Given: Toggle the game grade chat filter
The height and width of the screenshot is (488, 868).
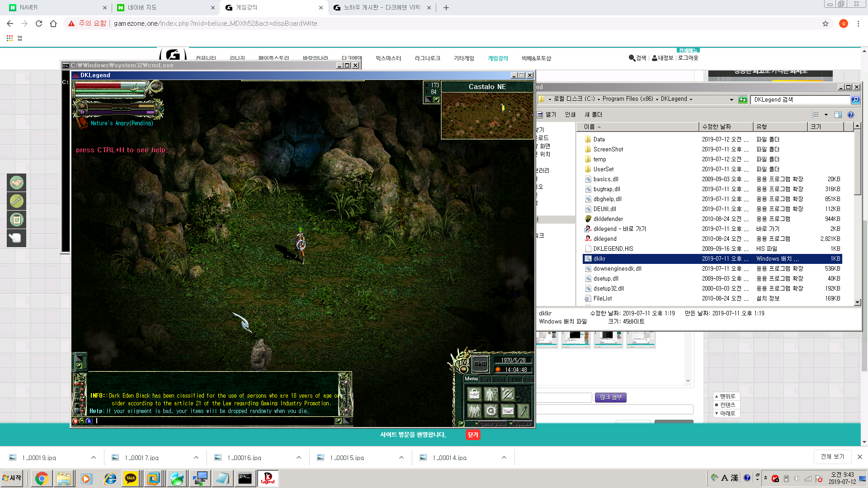Looking at the screenshot, I should coord(491,423).
